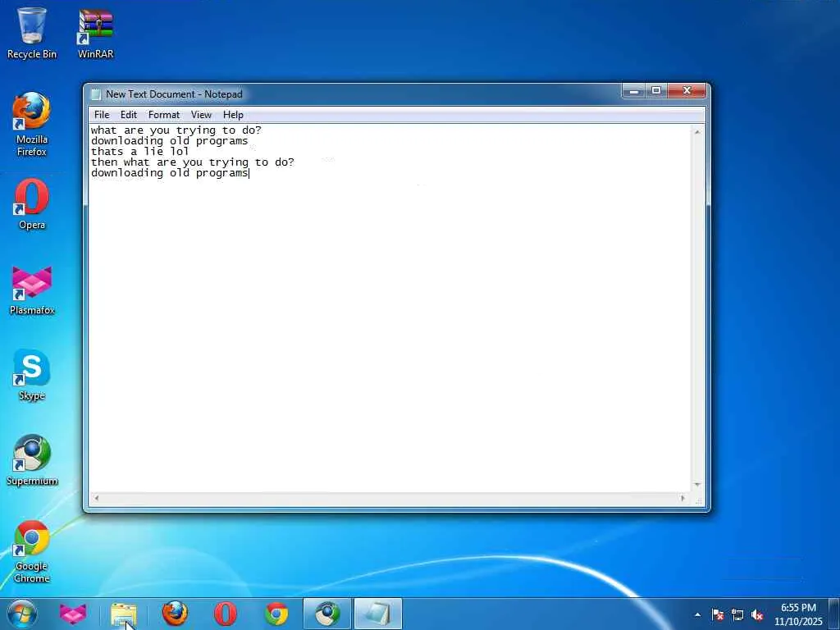Select the Supermium desktop shortcut

click(x=32, y=461)
